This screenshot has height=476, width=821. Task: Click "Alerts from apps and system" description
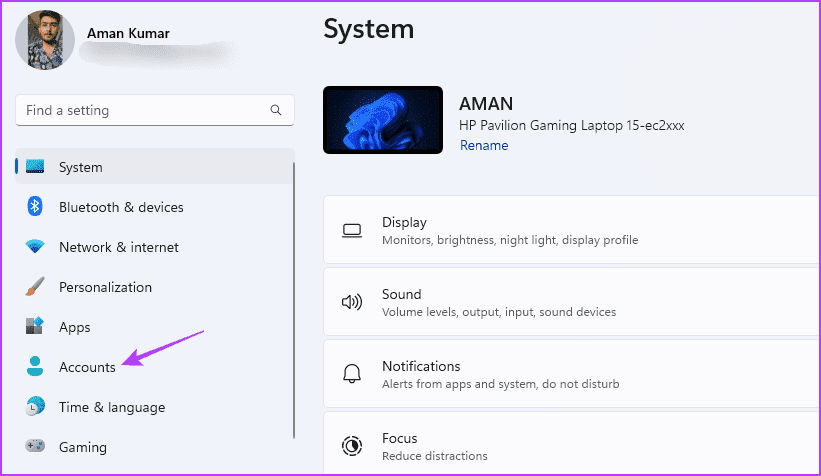pyautogui.click(x=501, y=384)
